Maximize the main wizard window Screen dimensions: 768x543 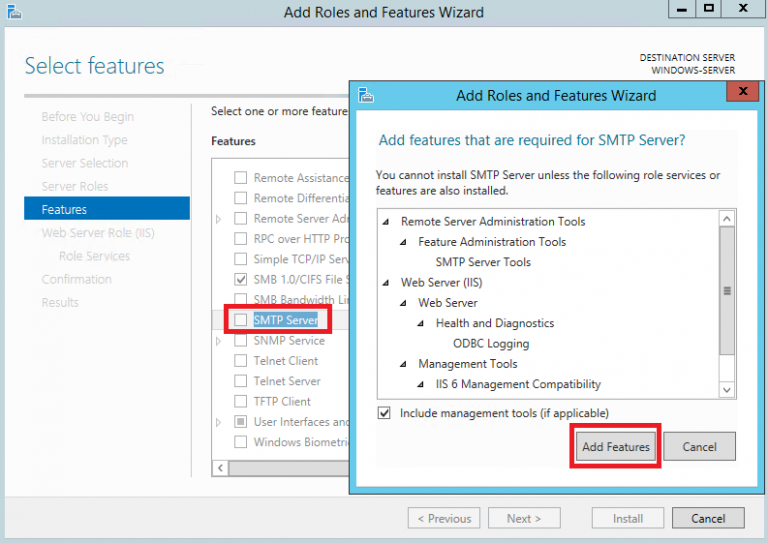pos(708,9)
